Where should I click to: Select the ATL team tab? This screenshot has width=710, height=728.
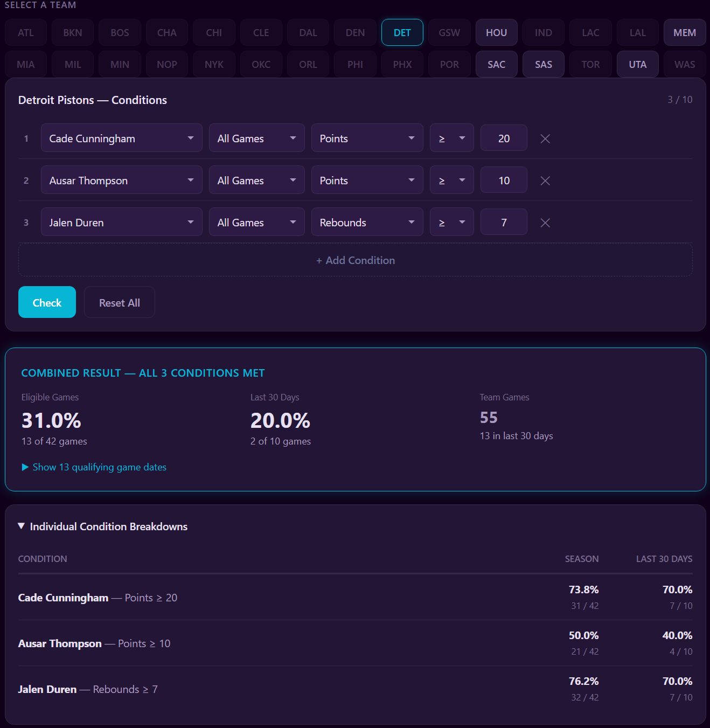click(x=26, y=33)
